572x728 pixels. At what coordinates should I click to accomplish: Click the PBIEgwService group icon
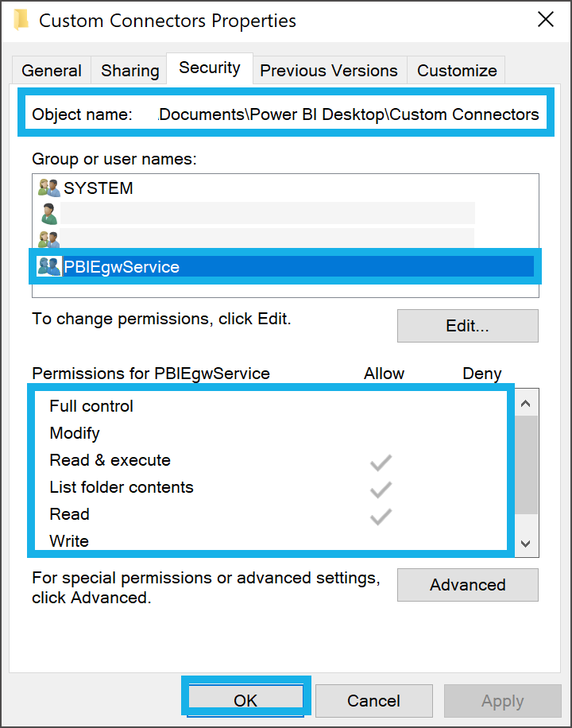[x=48, y=267]
